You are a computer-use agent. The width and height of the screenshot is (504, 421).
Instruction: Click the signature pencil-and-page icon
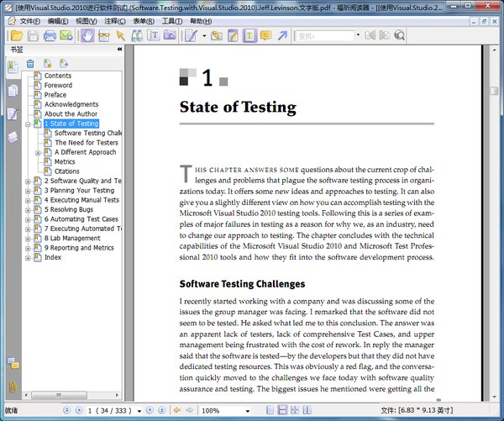click(191, 35)
